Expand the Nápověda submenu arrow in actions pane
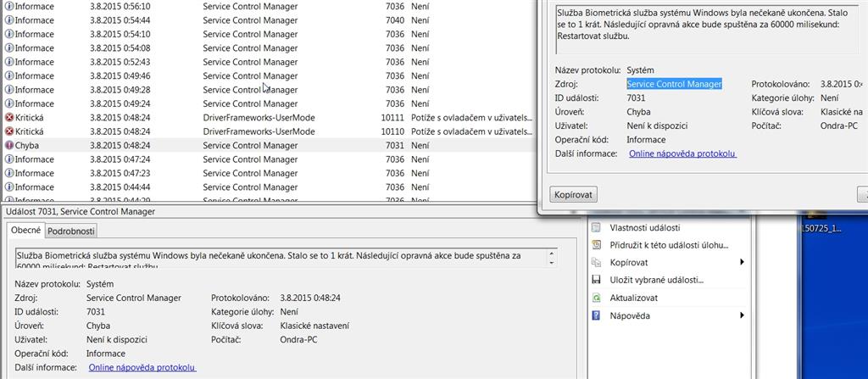This screenshot has height=379, width=868. coord(742,315)
